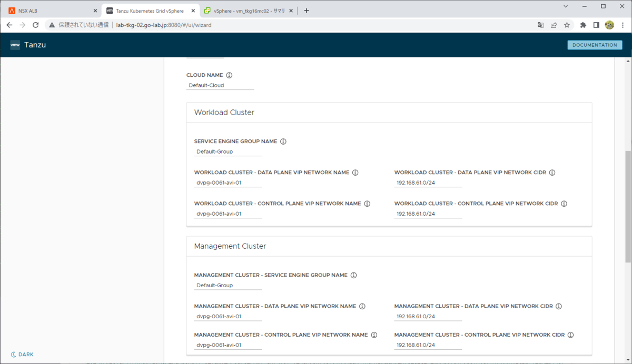Open Workload Data Plane VIP Network Name dropdown
This screenshot has height=364, width=632.
point(228,183)
